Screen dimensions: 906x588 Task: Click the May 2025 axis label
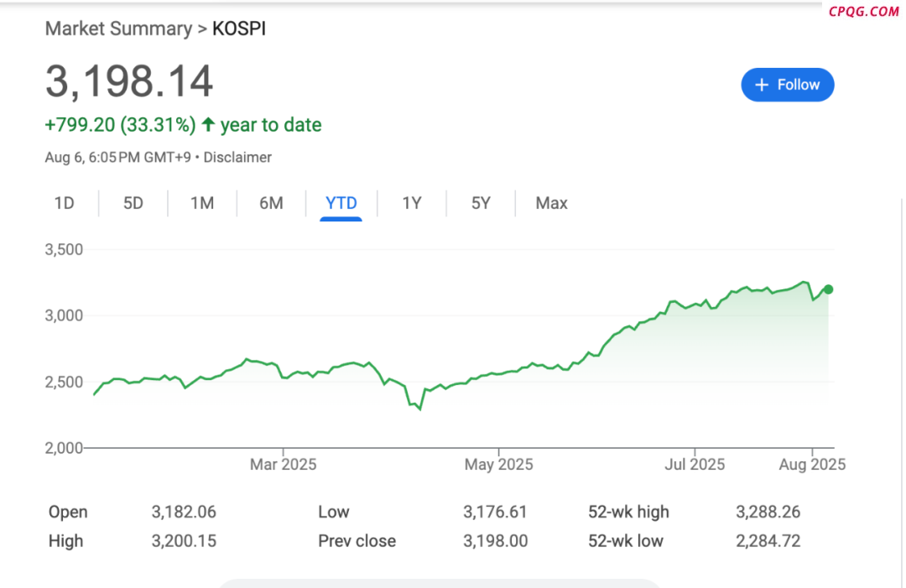point(498,465)
